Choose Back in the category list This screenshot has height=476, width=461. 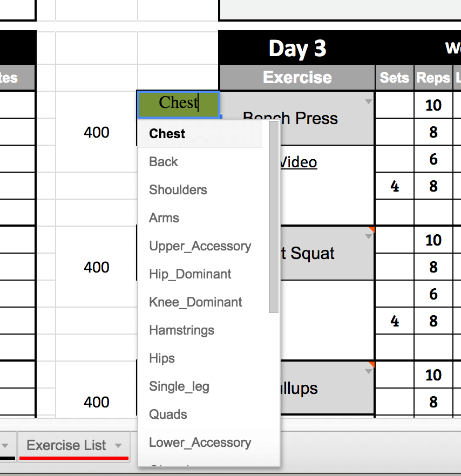click(164, 162)
